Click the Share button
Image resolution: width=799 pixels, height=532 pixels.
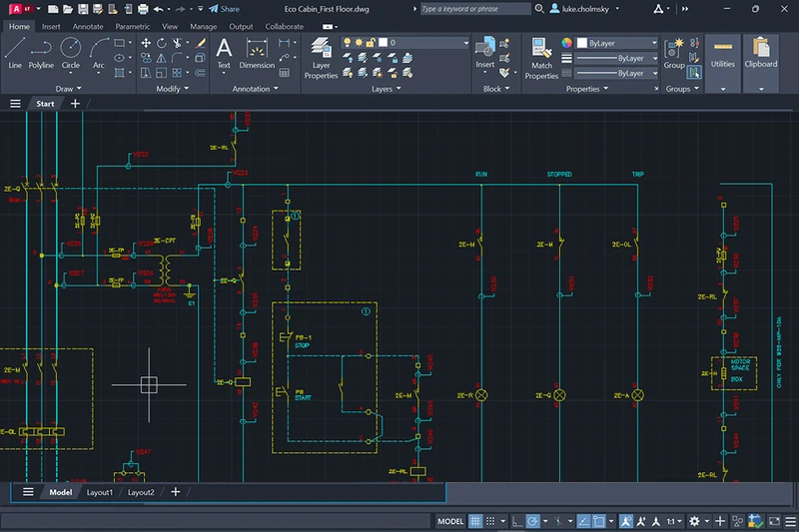point(225,8)
